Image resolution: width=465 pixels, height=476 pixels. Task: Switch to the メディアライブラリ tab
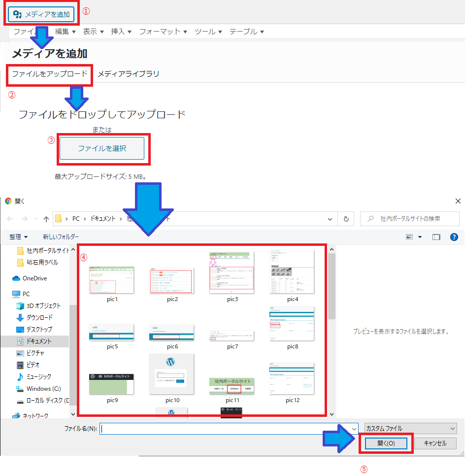129,74
